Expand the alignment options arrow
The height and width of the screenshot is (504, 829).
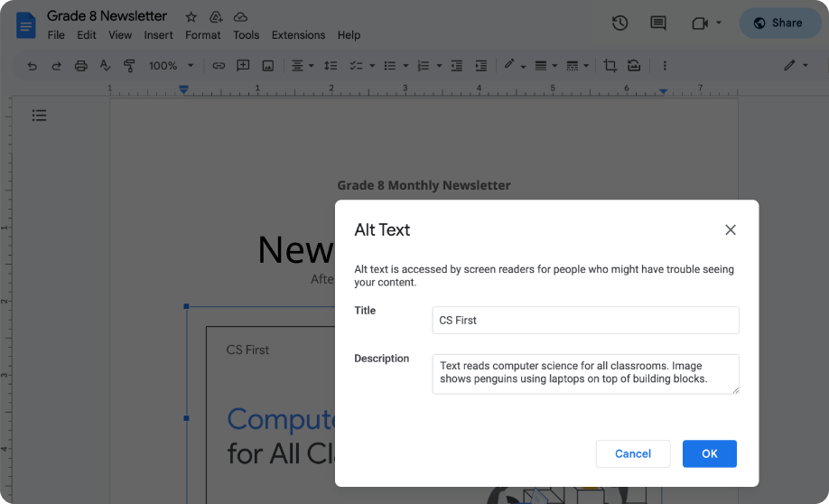pos(311,66)
